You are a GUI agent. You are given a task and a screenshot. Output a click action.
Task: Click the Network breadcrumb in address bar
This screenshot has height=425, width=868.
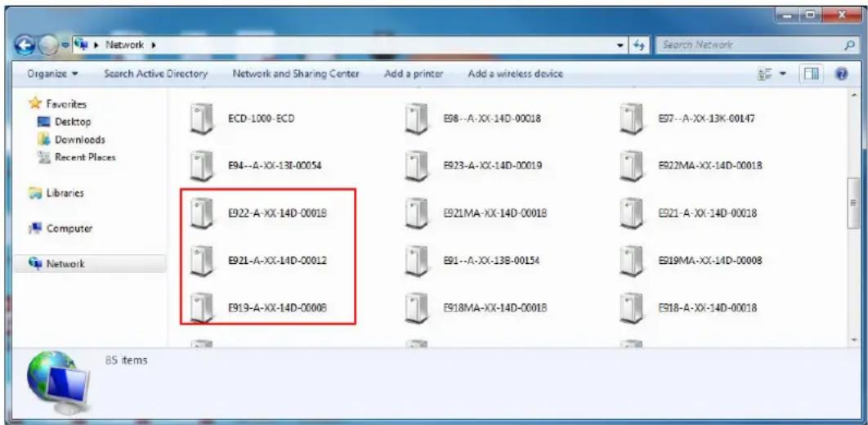[x=124, y=45]
